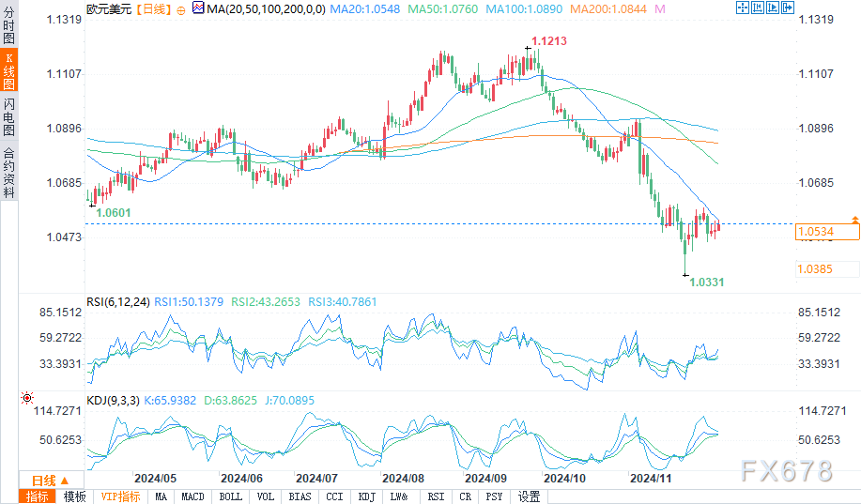861x504 pixels.
Task: Click K:65.9382 value
Action: pos(170,401)
